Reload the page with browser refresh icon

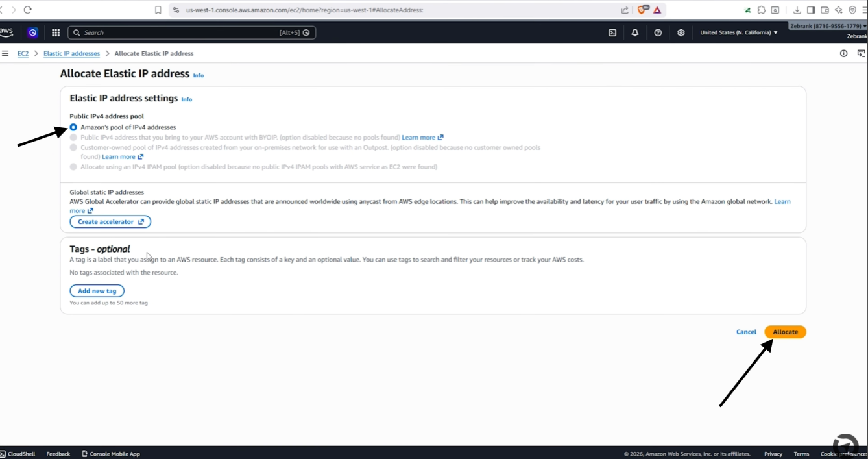point(27,10)
